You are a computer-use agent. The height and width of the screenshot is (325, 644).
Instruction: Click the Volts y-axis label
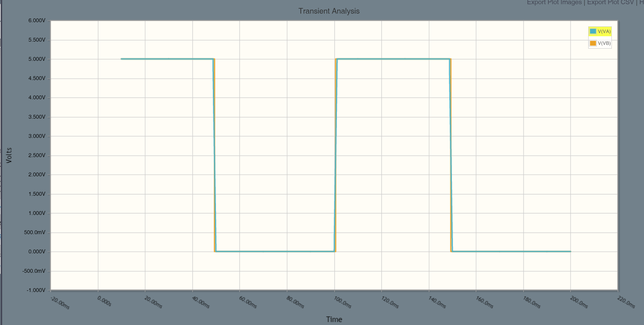click(9, 155)
